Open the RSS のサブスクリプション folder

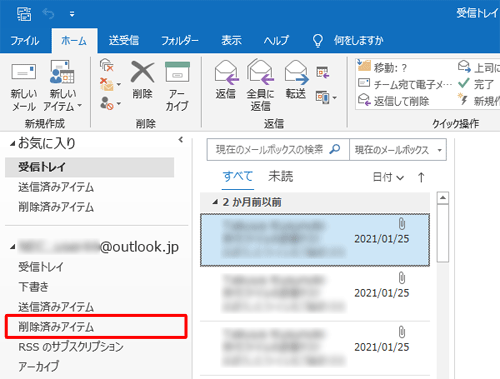point(71,347)
